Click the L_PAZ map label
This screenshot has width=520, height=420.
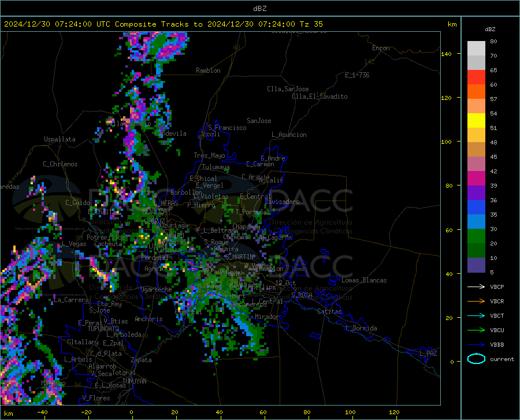(x=428, y=354)
